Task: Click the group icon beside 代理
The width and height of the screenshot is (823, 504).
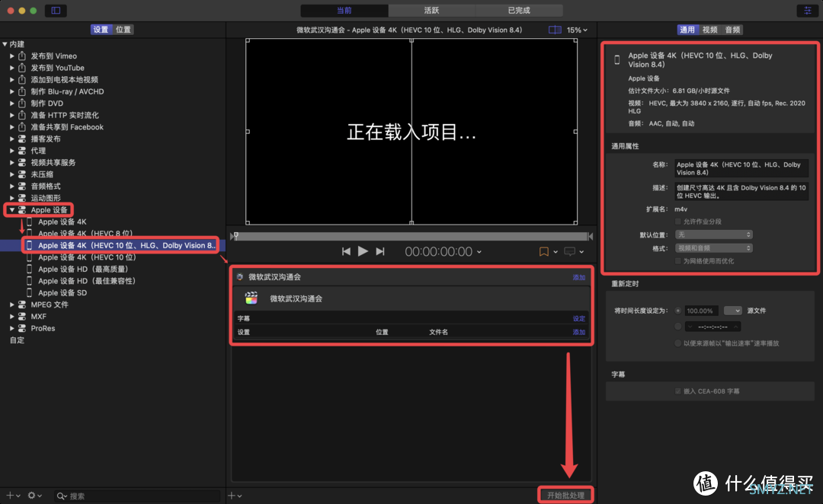Action: tap(22, 151)
